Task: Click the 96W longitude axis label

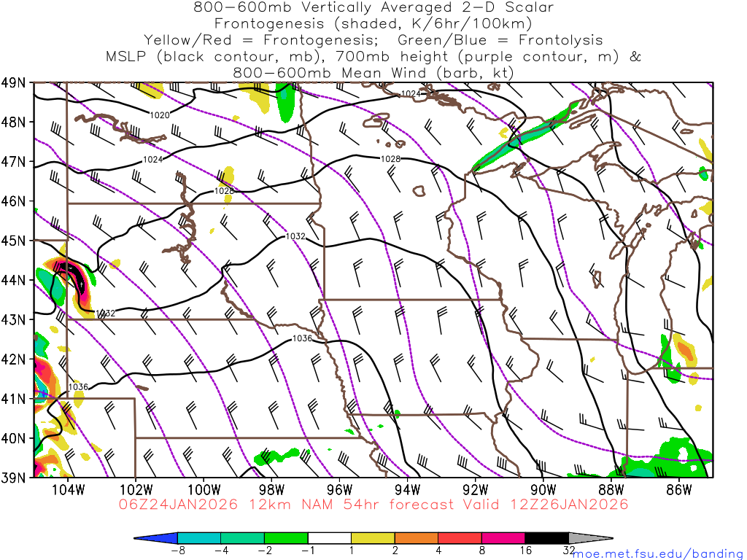Action: coord(339,489)
